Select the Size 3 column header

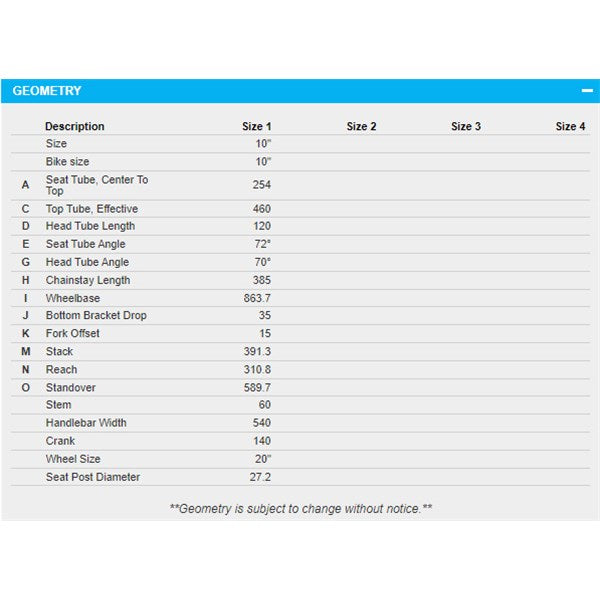pyautogui.click(x=466, y=127)
